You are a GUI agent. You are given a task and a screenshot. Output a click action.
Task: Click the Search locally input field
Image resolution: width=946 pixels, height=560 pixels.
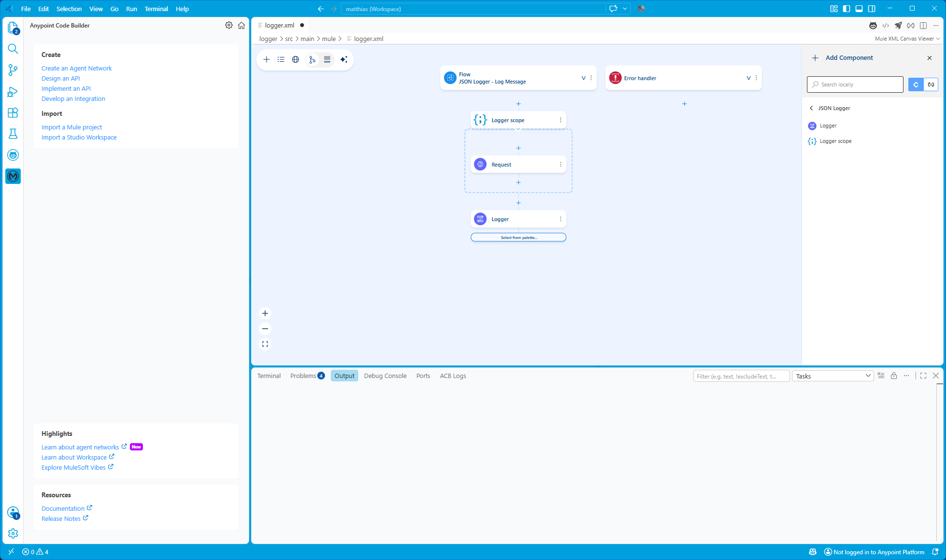pos(855,84)
